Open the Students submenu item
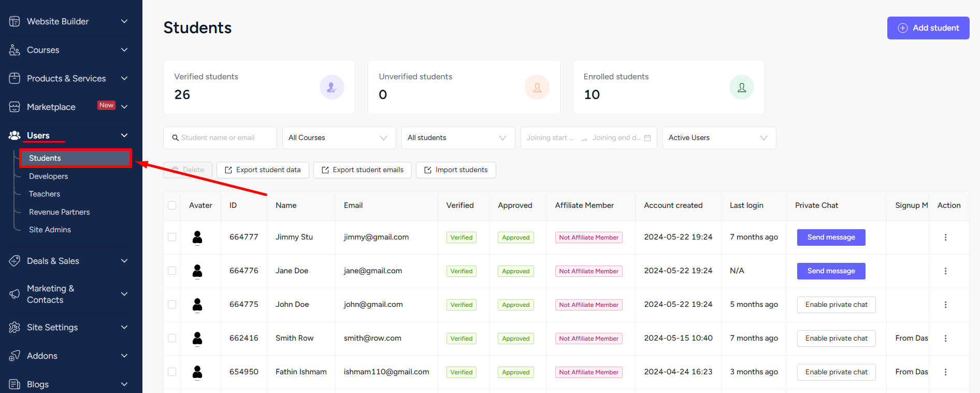The height and width of the screenshot is (393, 980). pos(76,158)
